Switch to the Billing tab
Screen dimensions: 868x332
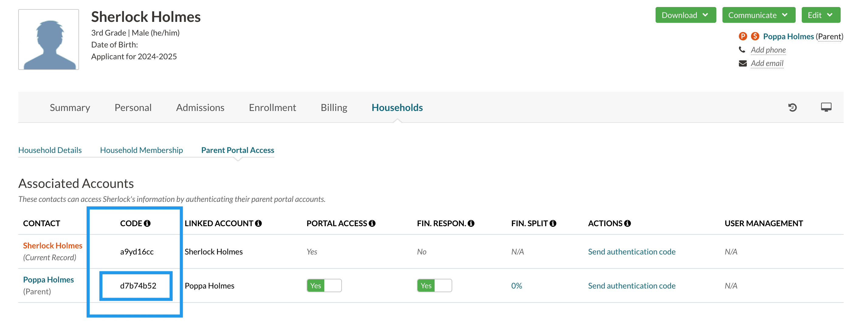334,108
